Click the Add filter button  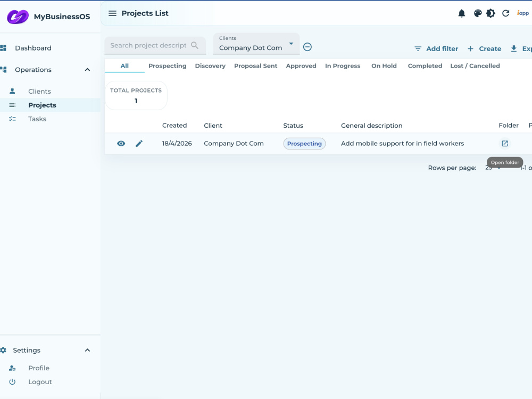coord(436,48)
